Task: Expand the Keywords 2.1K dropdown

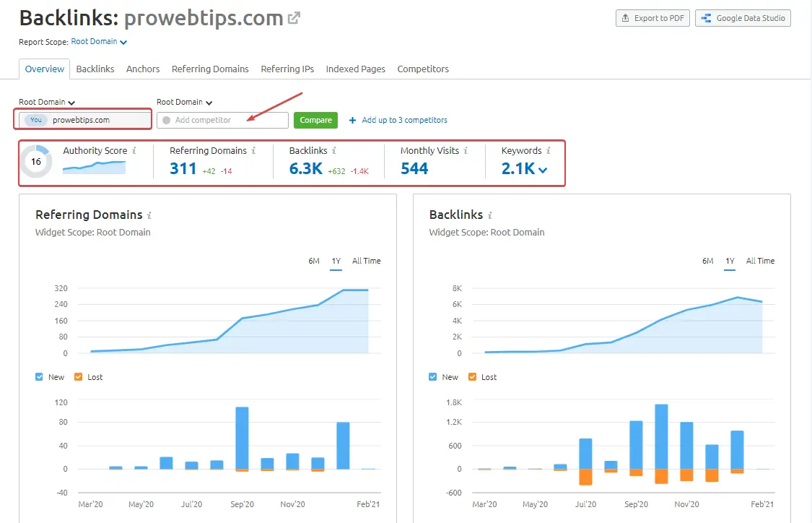Action: (543, 170)
